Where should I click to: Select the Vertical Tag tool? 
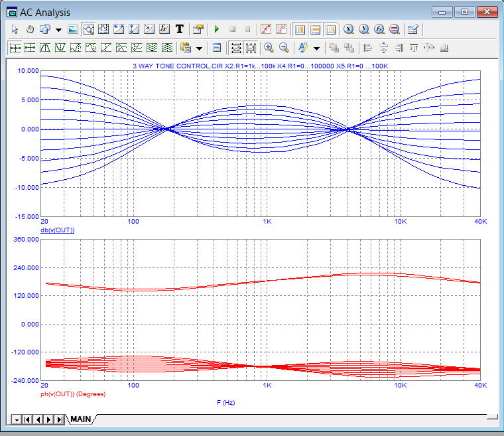click(134, 29)
